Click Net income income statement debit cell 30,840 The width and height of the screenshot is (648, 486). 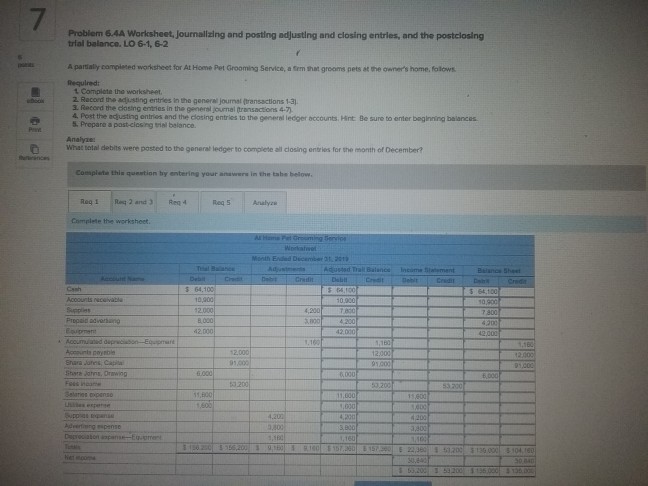(x=410, y=460)
